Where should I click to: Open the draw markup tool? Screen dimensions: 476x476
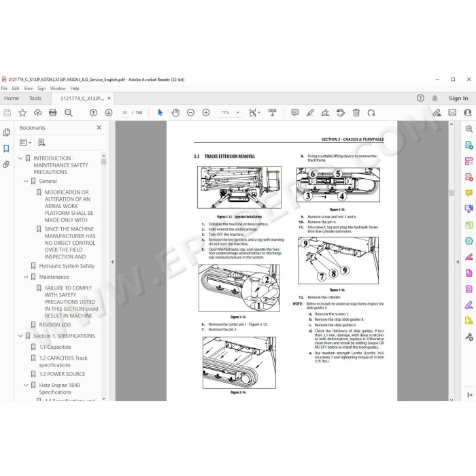(326, 113)
